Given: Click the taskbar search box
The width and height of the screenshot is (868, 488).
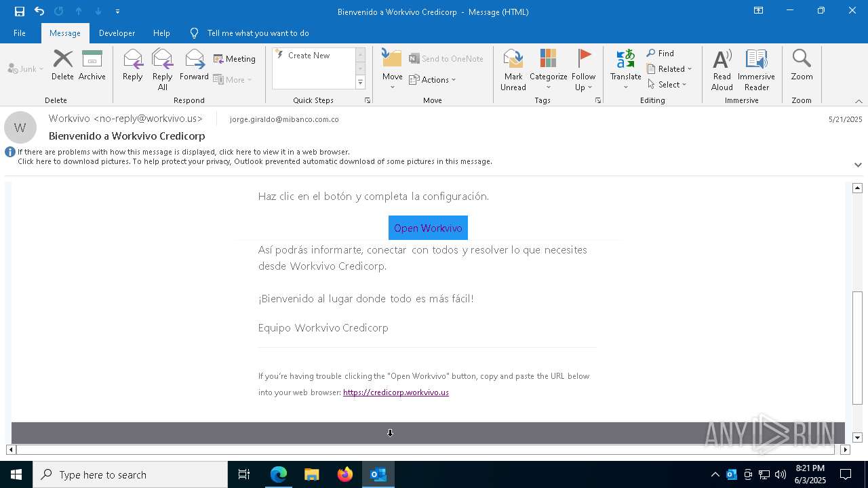Looking at the screenshot, I should click(130, 474).
